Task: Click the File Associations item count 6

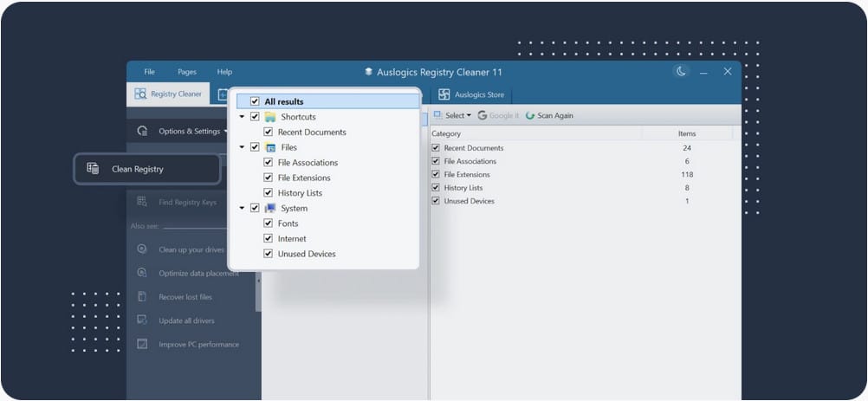Action: click(x=687, y=161)
